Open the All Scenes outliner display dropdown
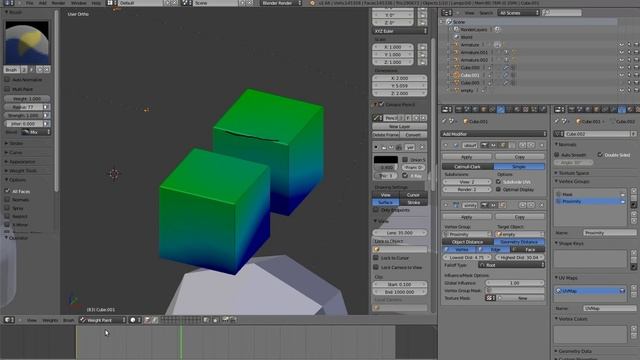The width and height of the screenshot is (640, 360). click(518, 13)
